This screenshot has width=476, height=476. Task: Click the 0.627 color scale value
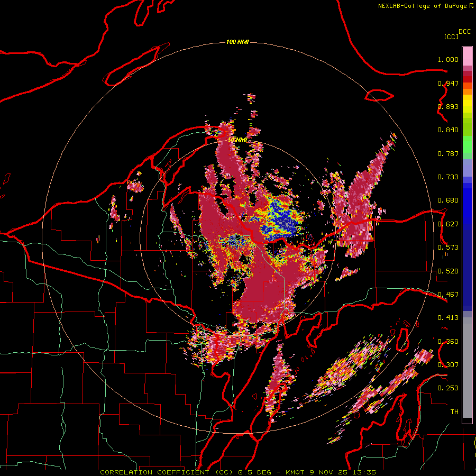[x=448, y=224]
